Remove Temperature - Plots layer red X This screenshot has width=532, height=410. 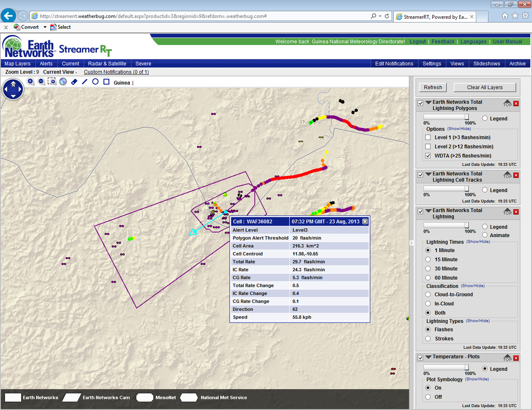tap(516, 358)
